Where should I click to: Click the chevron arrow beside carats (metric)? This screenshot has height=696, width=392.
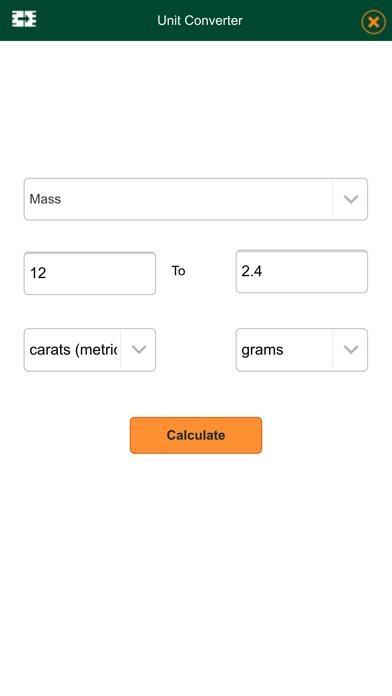click(139, 350)
